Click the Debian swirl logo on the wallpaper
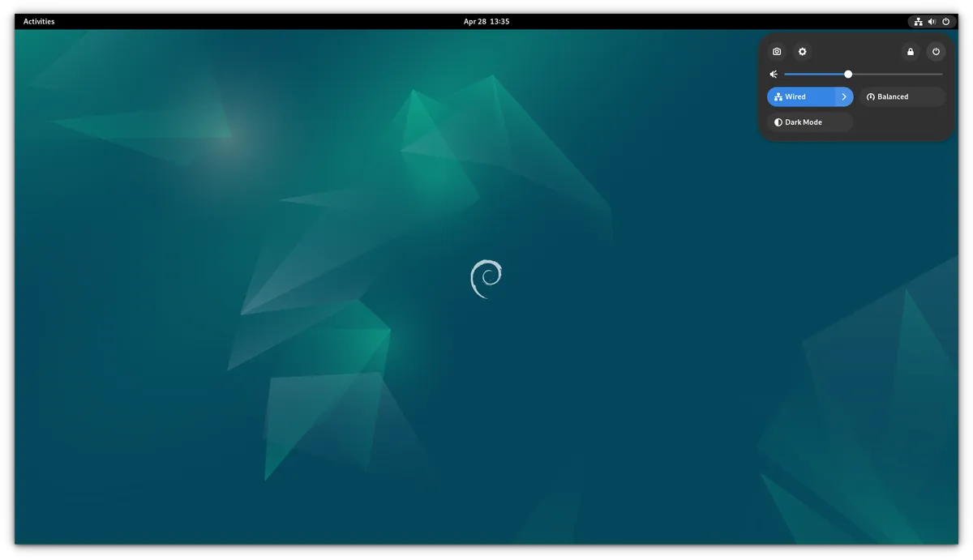The image size is (973, 560). [486, 279]
